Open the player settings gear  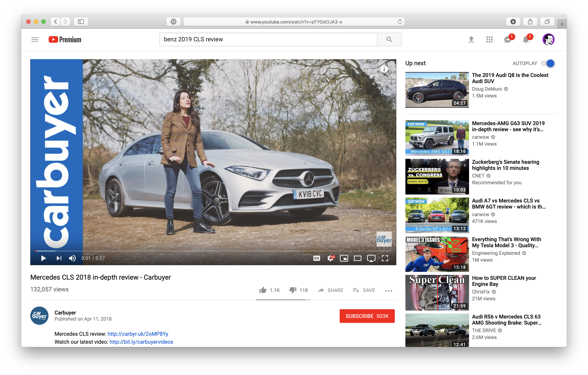pos(331,258)
